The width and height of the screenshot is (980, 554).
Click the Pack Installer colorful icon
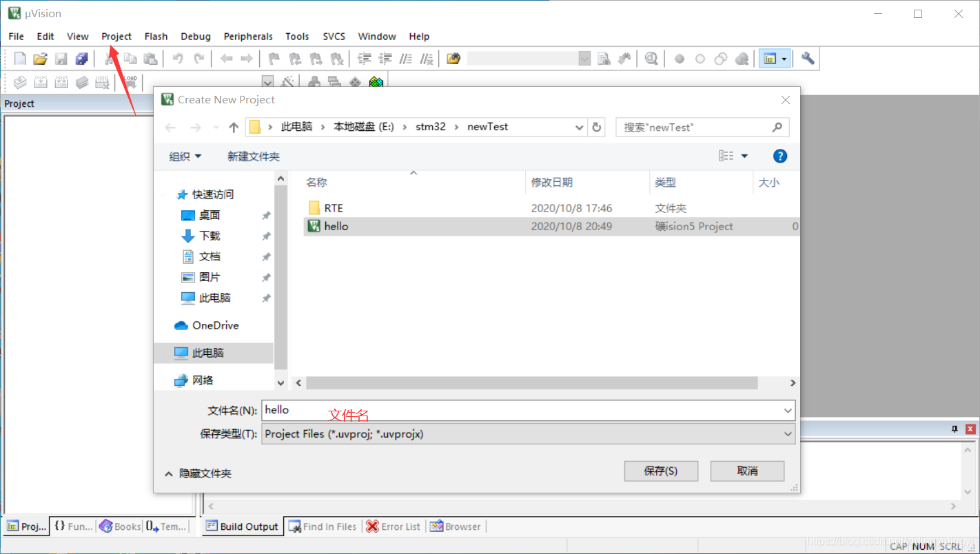point(376,82)
